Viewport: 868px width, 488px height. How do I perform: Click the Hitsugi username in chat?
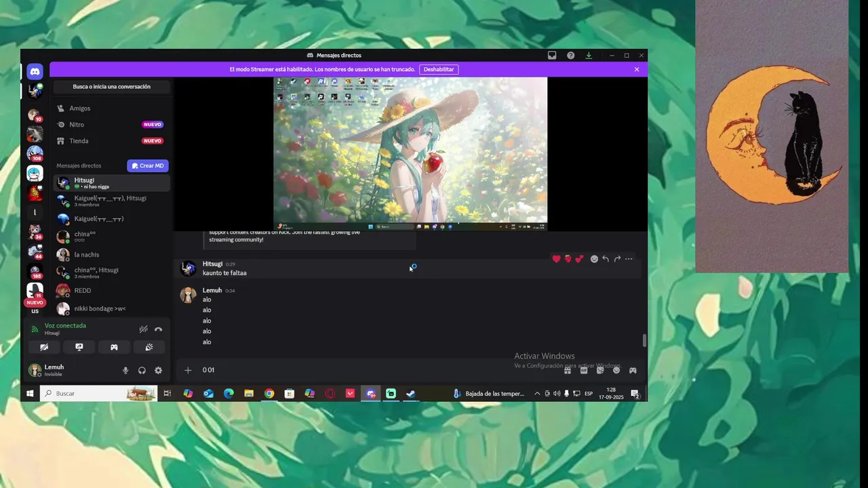212,264
